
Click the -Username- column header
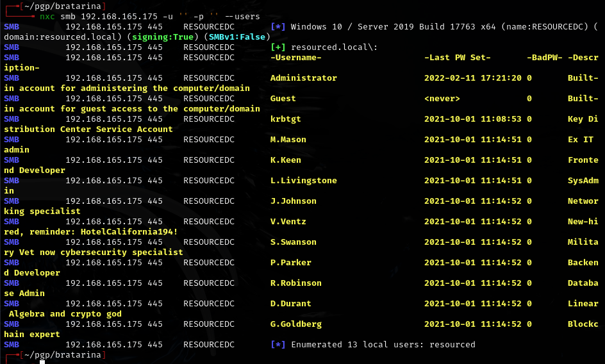point(295,58)
